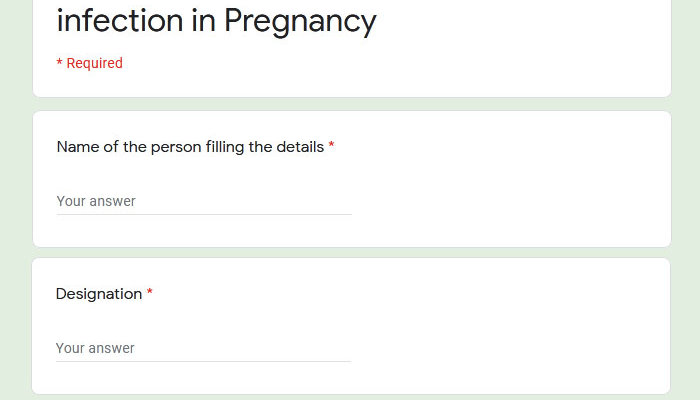Click the word 'Pregnancy' in the title

click(300, 22)
